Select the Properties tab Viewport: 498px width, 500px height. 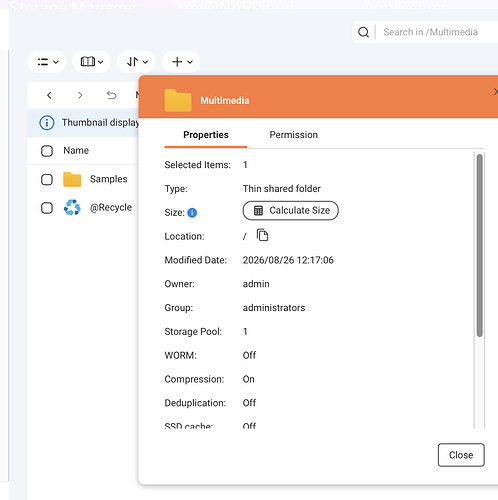[x=206, y=135]
